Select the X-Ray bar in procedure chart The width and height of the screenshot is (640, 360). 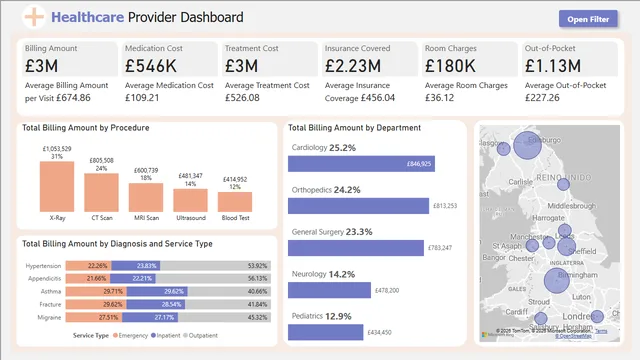[x=57, y=187]
